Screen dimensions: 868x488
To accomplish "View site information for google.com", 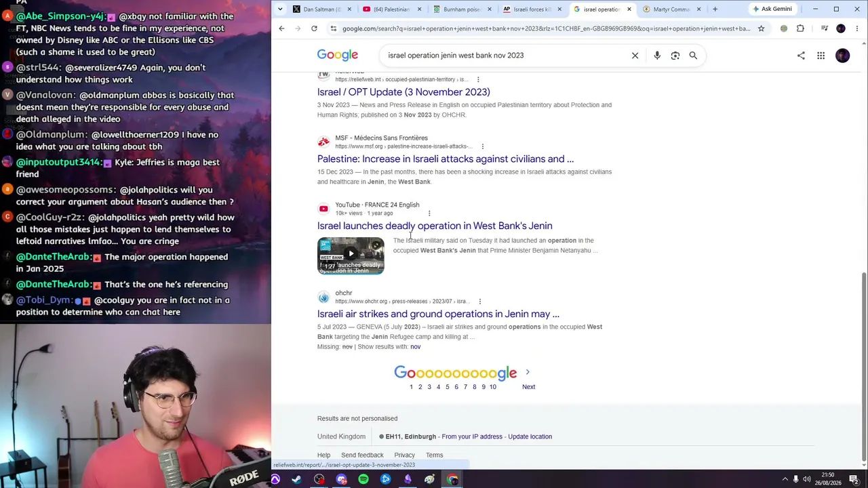I will coord(333,28).
